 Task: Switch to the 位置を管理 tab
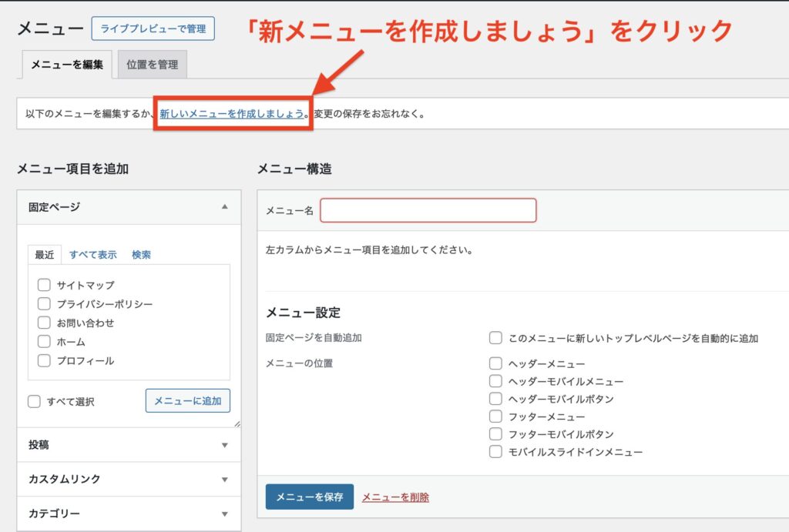[x=152, y=65]
